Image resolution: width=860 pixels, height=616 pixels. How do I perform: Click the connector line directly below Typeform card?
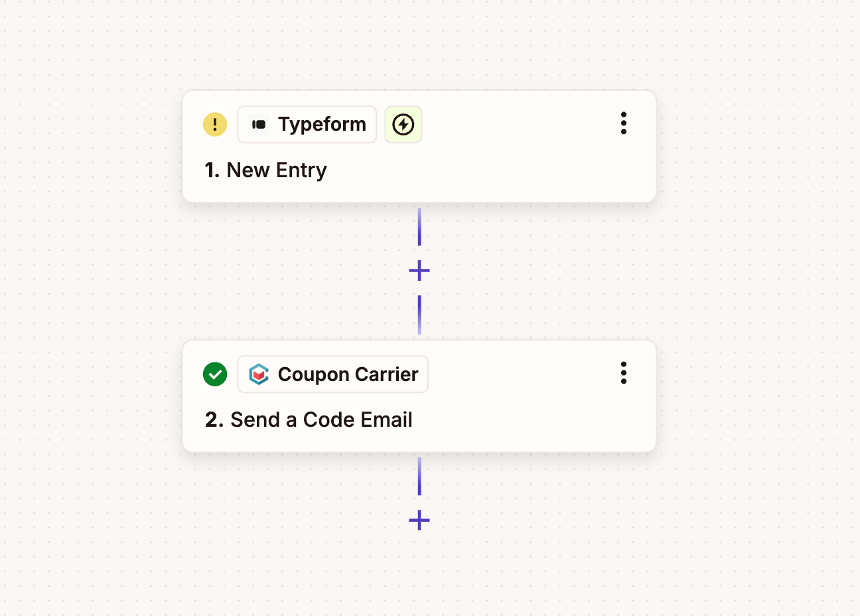[x=419, y=227]
